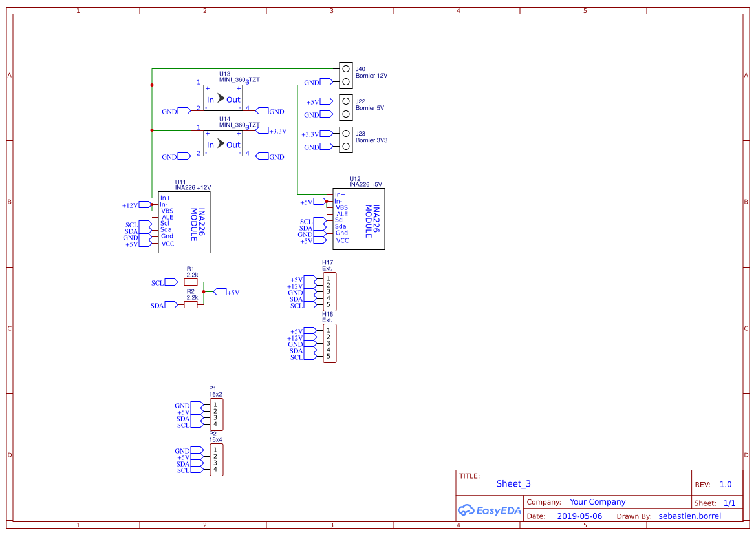Image resolution: width=756 pixels, height=535 pixels.
Task: Click the +5V net flag beside pull-up resistors
Action: point(220,292)
